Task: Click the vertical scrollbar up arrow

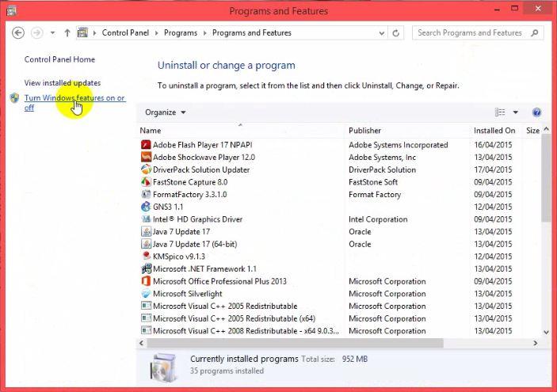Action: 547,130
